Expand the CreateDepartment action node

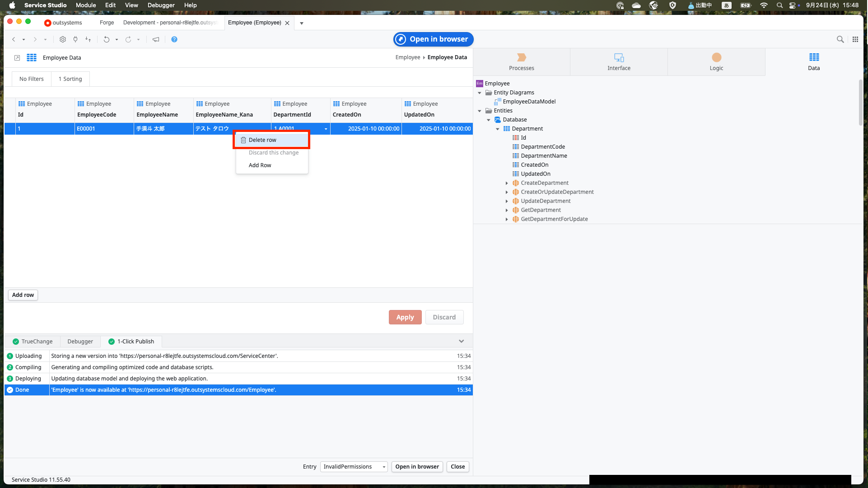507,183
